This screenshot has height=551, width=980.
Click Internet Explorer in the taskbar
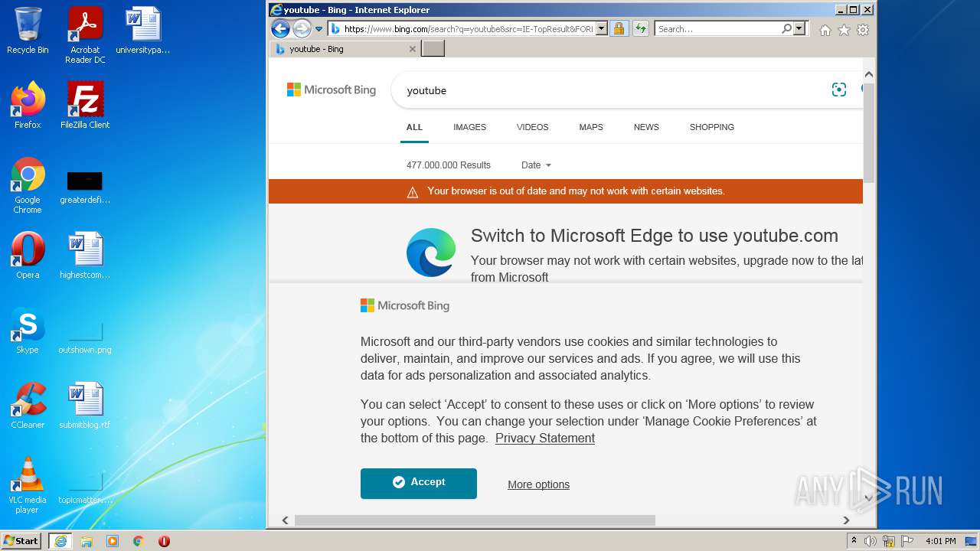[x=60, y=541]
